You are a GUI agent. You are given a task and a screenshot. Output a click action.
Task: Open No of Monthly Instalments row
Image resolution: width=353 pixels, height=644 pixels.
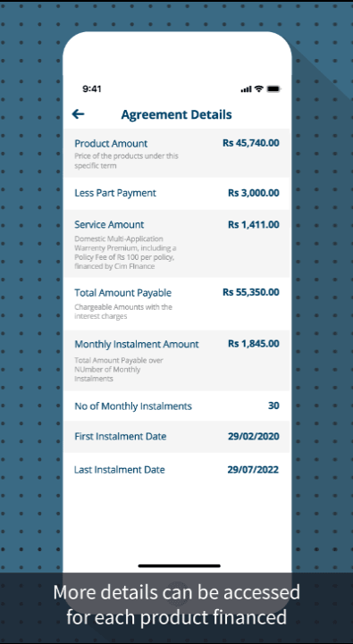177,406
